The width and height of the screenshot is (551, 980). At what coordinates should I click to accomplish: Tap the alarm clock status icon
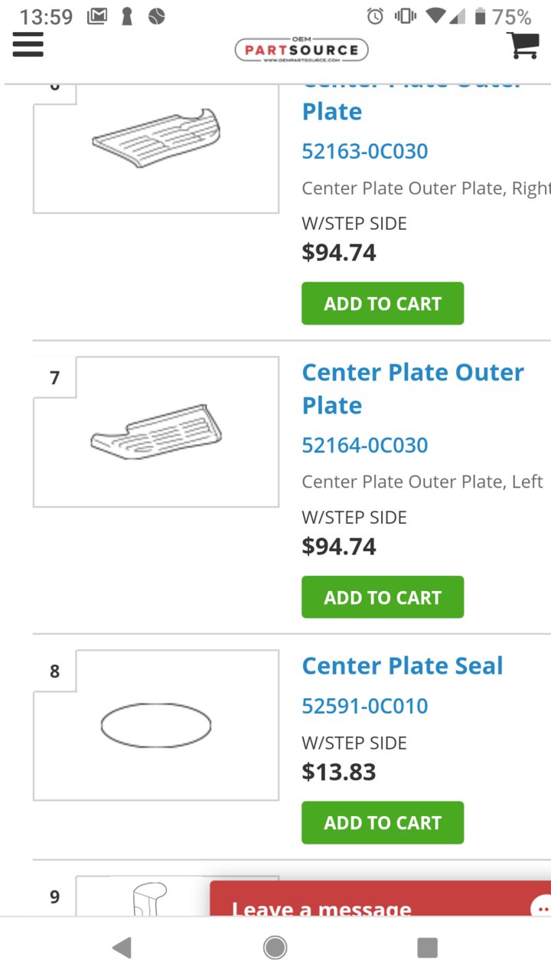[375, 16]
